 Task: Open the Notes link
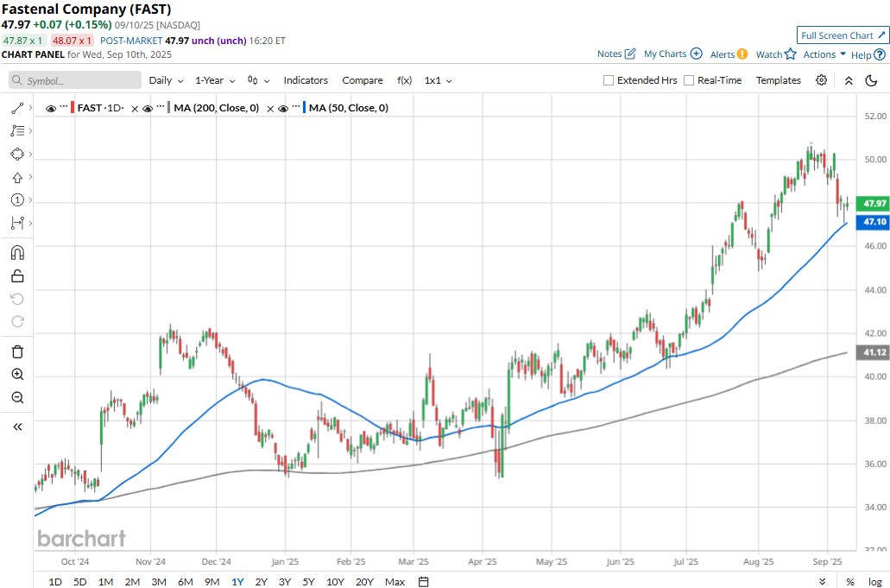615,54
